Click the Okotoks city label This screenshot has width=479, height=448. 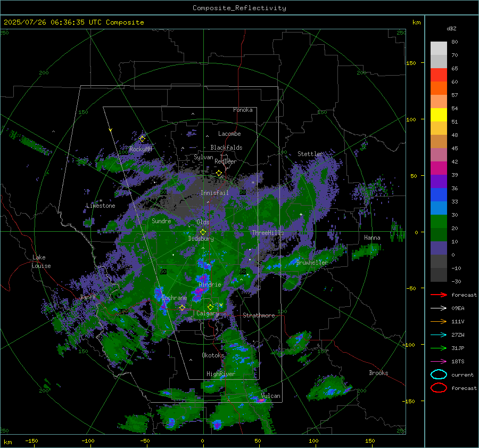coord(213,355)
